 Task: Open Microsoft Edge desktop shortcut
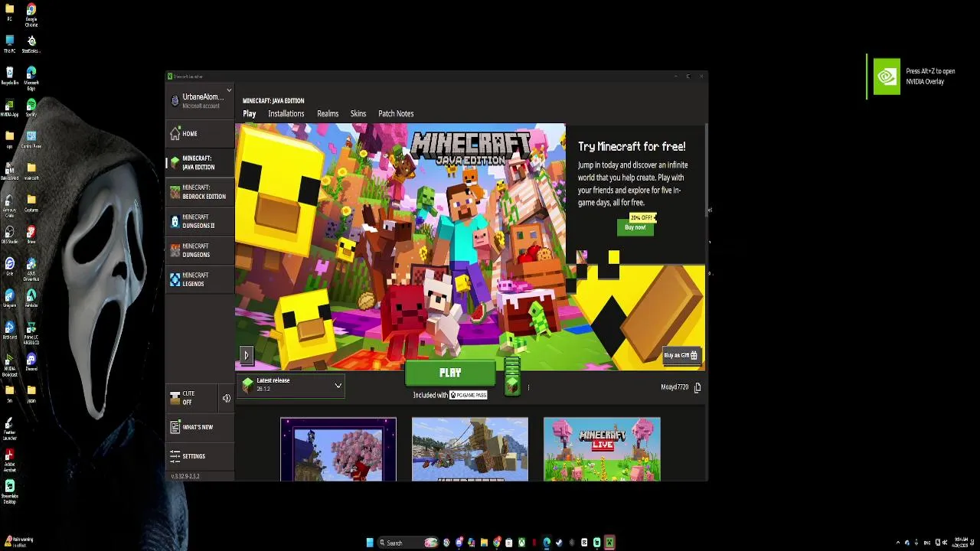(x=31, y=78)
